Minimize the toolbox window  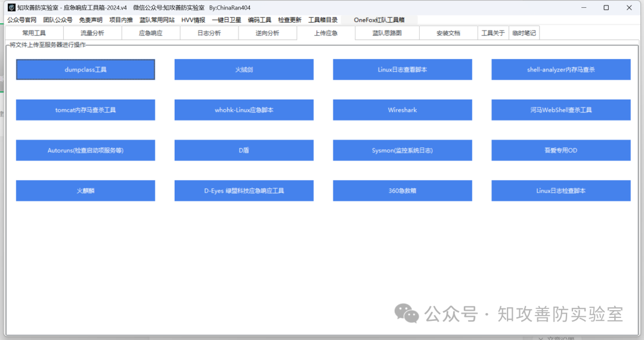tap(584, 7)
